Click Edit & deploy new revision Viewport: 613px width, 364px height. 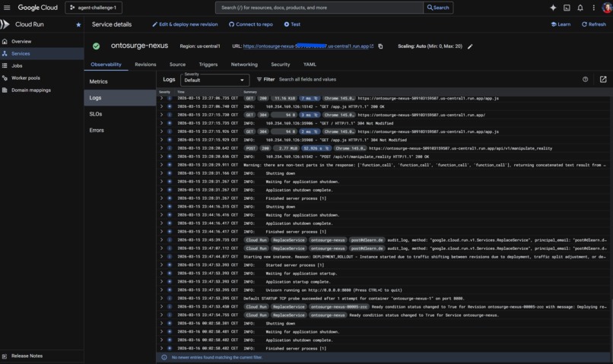point(185,24)
